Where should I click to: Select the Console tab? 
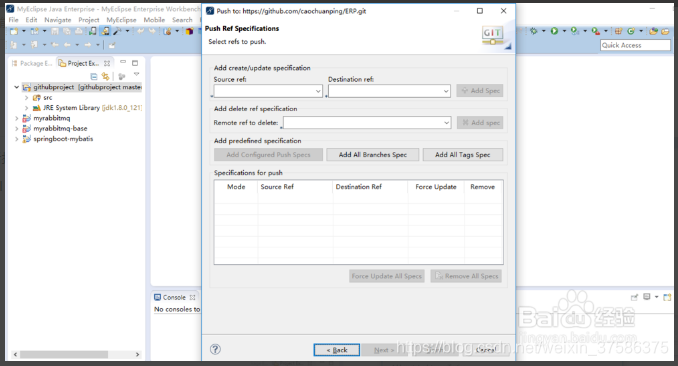(174, 297)
